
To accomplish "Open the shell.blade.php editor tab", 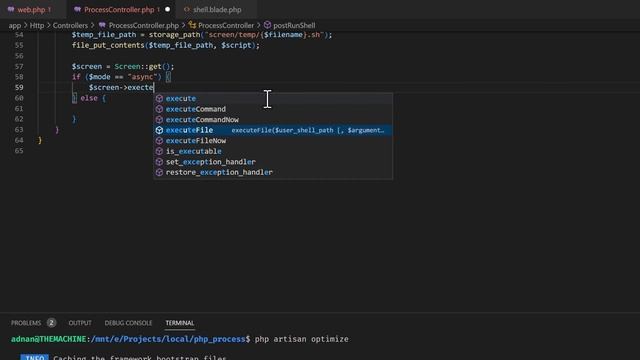I will pyautogui.click(x=217, y=9).
